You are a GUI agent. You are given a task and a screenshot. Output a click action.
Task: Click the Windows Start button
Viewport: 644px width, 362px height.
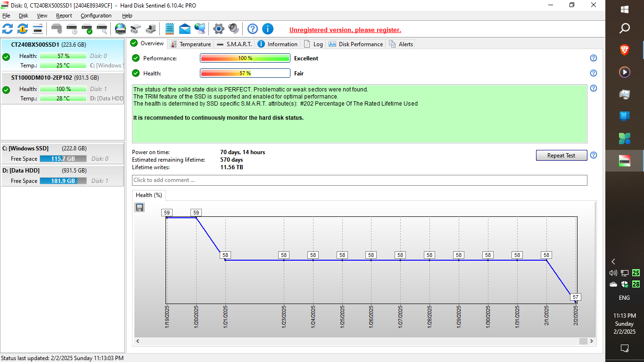(625, 9)
